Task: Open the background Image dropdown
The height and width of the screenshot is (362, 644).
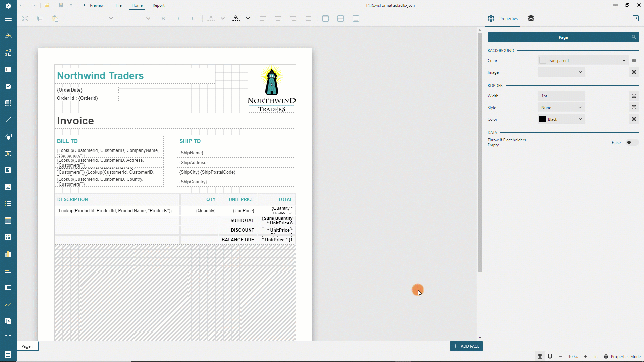Action: click(x=561, y=72)
